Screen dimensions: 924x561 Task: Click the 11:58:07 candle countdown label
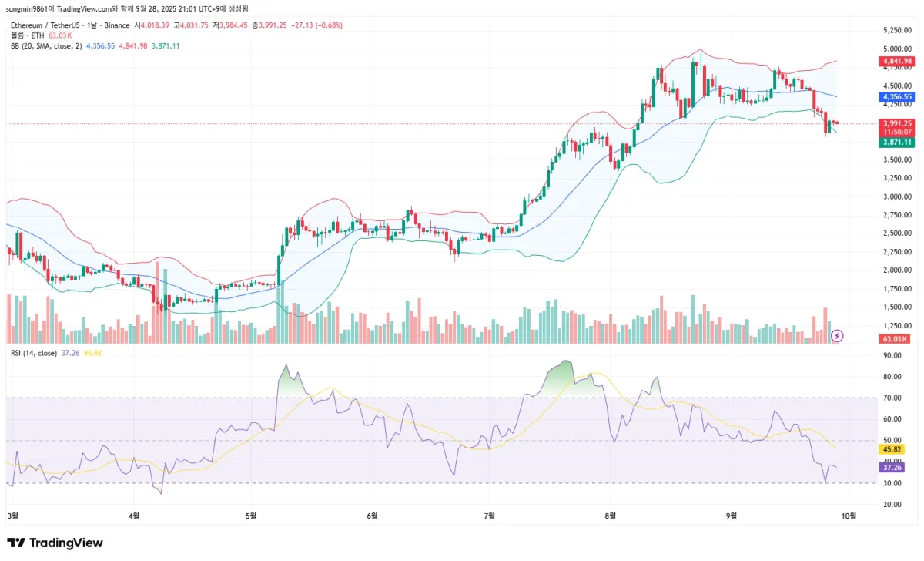click(896, 132)
